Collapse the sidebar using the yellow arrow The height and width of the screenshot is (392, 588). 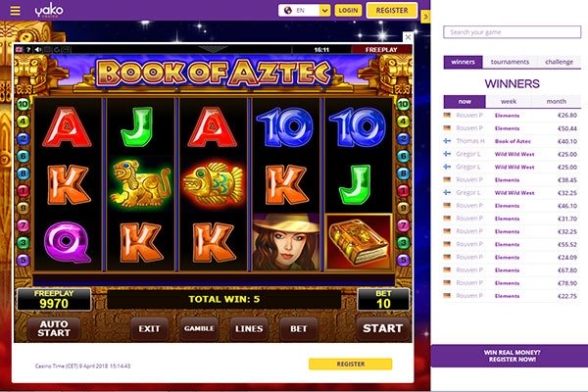[x=425, y=17]
